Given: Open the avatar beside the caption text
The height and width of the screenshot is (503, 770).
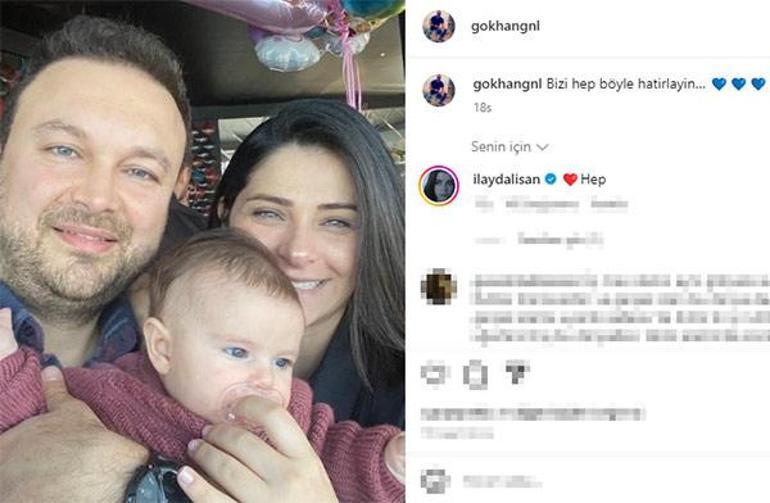Looking at the screenshot, I should [x=439, y=90].
